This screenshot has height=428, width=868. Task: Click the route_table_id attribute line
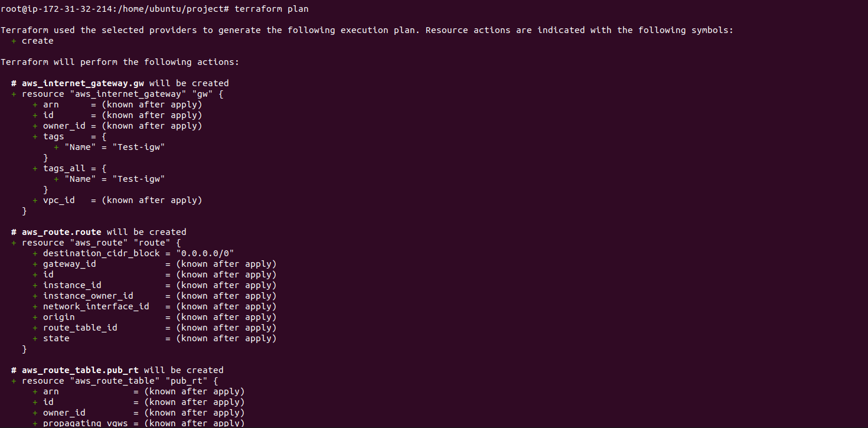tap(155, 328)
